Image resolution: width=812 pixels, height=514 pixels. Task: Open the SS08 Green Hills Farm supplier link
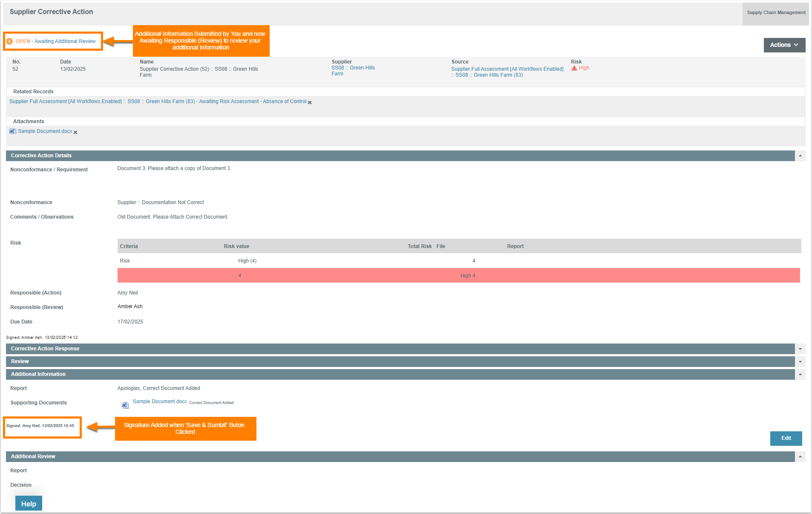(x=353, y=71)
